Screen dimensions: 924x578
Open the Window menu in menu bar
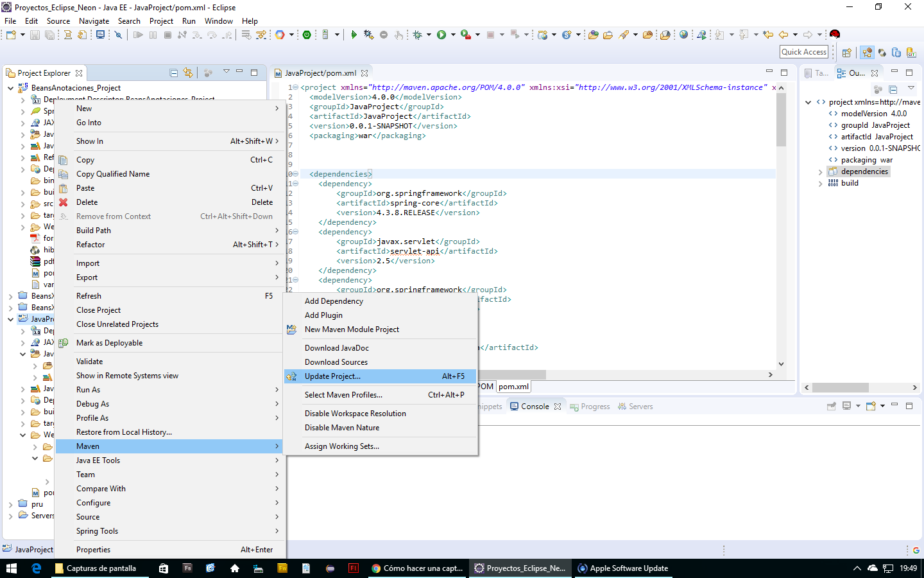tap(219, 21)
